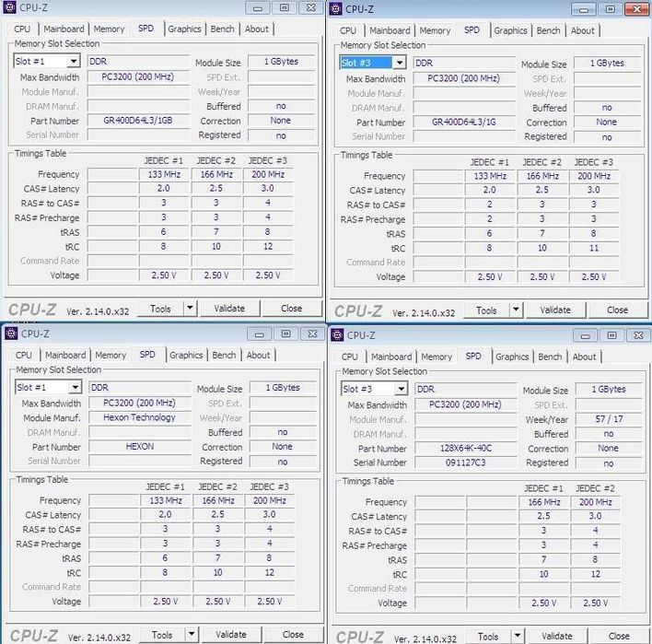
Task: Click serial number value 091127C3
Action: 466,463
